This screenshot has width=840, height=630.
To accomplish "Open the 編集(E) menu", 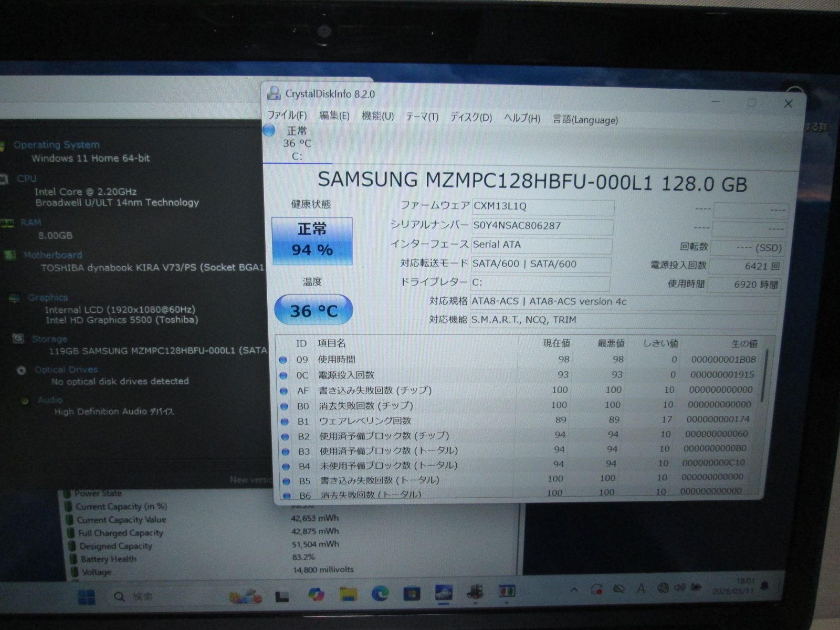I will (334, 115).
